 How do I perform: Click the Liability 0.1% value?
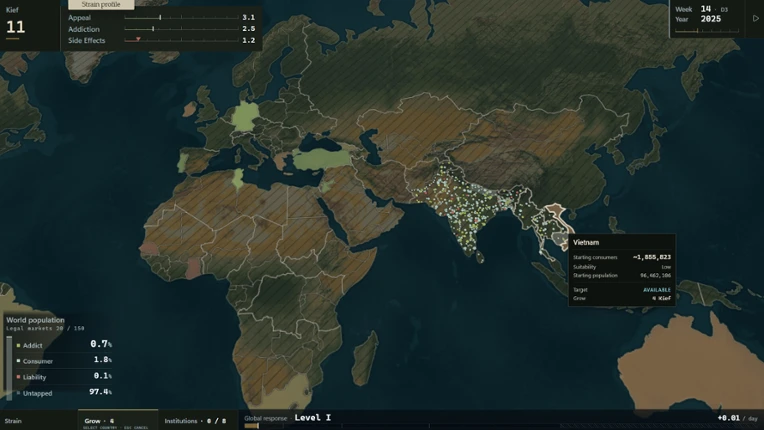[x=102, y=375]
